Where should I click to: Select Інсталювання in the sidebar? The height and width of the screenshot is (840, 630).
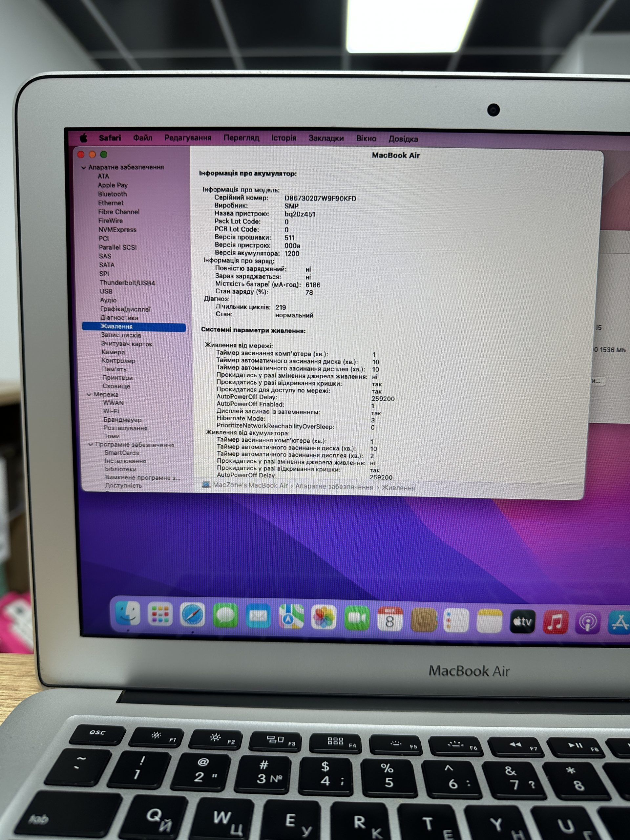click(x=125, y=461)
